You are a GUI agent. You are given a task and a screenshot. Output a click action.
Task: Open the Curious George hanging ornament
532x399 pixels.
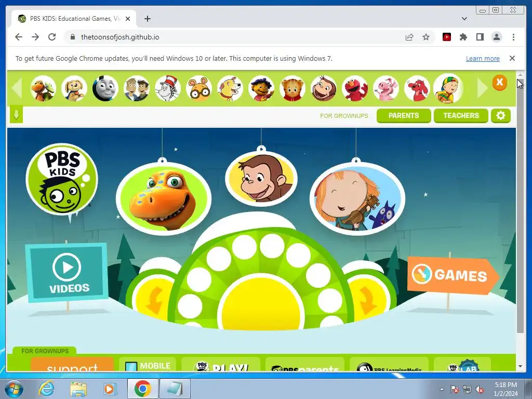pos(261,179)
